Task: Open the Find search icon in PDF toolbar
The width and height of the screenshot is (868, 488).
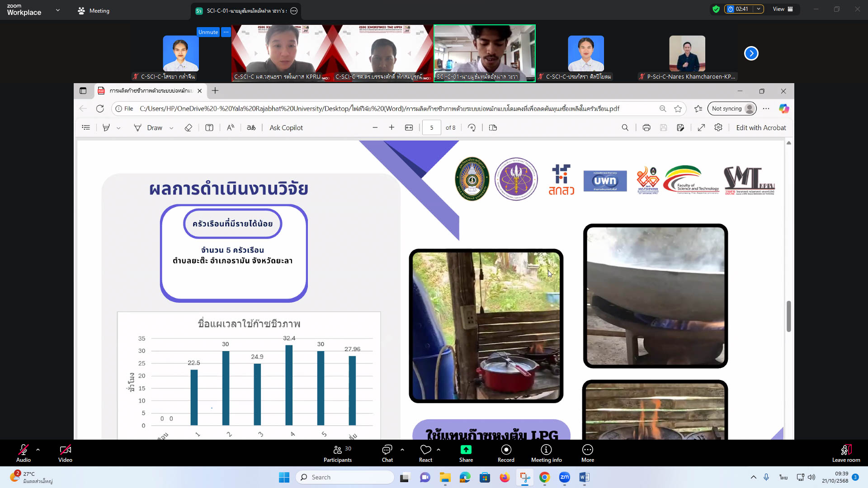Action: click(x=625, y=128)
